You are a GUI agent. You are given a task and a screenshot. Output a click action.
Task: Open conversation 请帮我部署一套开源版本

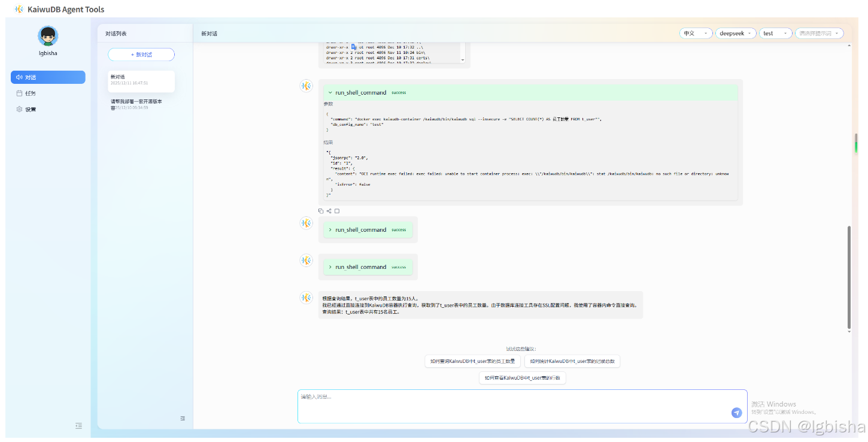tap(141, 104)
